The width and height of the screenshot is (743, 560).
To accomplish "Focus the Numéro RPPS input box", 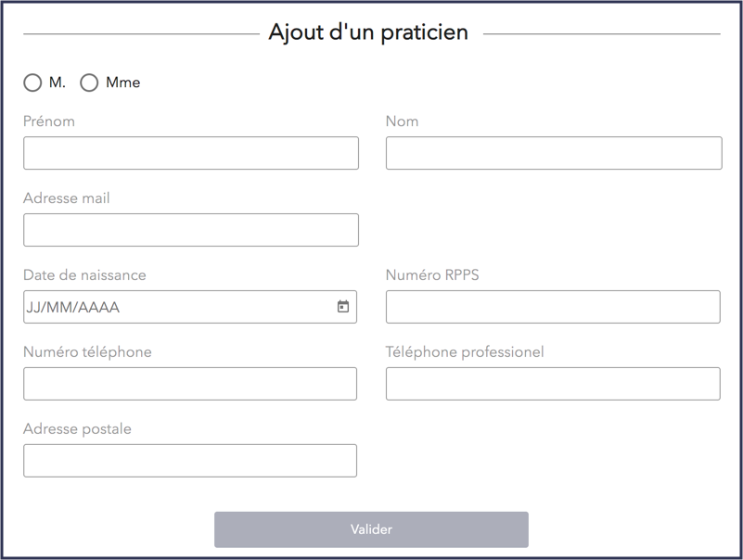I will pyautogui.click(x=553, y=307).
